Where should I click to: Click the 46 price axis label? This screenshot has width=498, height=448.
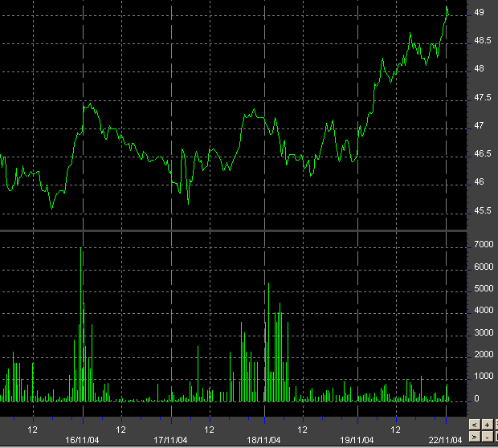point(479,182)
